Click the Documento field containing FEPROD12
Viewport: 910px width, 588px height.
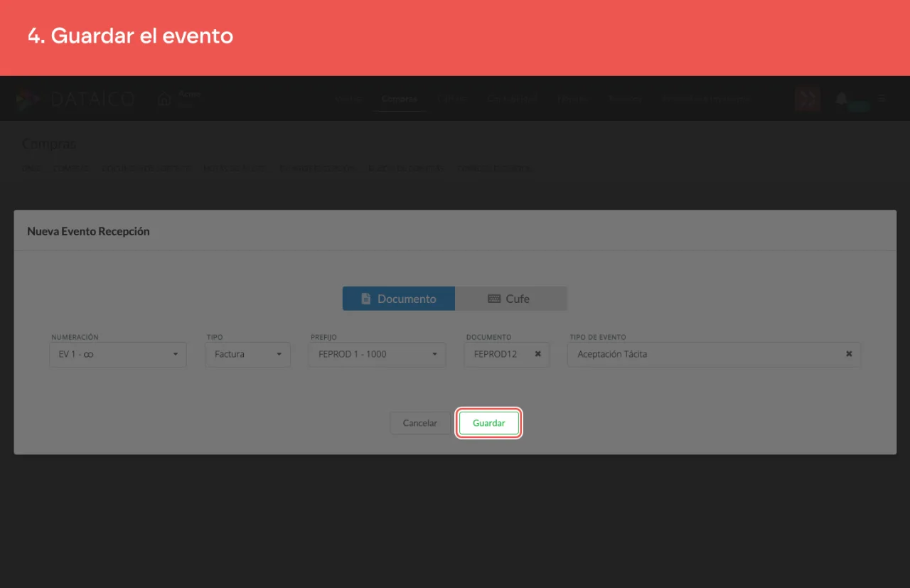pyautogui.click(x=507, y=354)
